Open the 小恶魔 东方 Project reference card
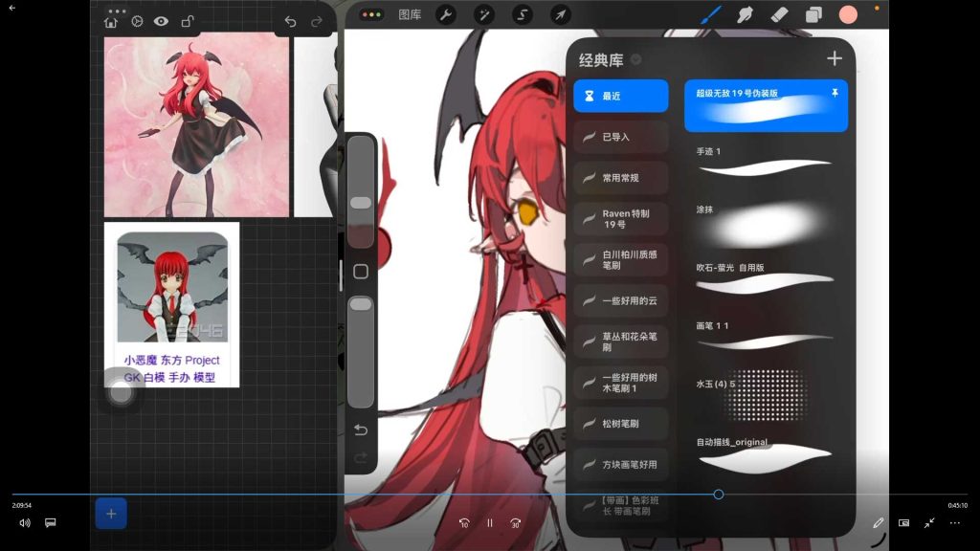The width and height of the screenshot is (980, 551). tap(171, 305)
